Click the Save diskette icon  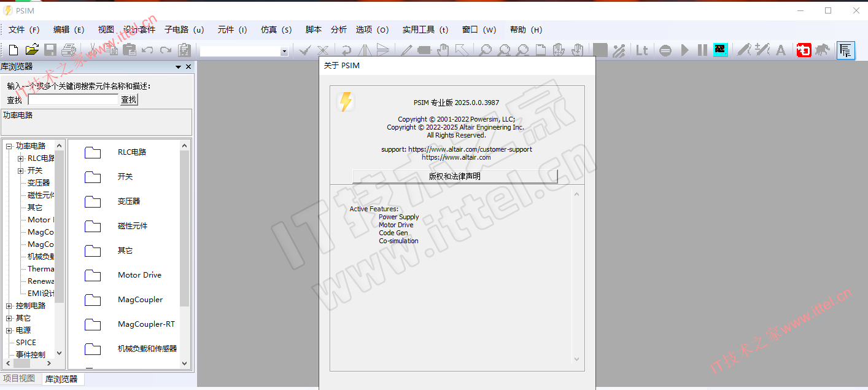click(50, 50)
